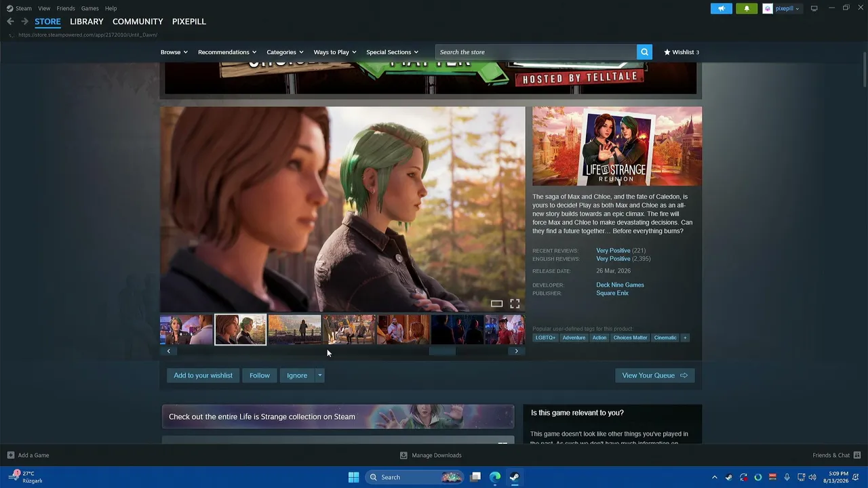Select the group on couch screenshot thumbnail
Screen dimensions: 868x488
pyautogui.click(x=349, y=329)
